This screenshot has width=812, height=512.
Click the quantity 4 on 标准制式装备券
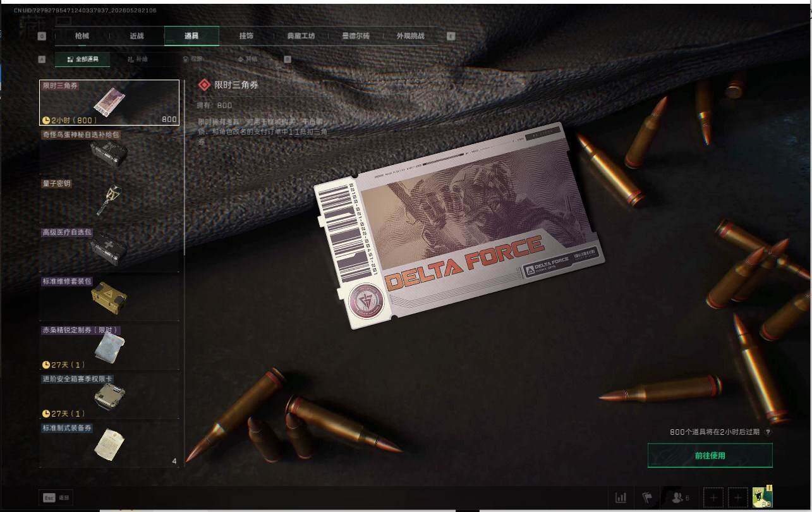[x=174, y=461]
